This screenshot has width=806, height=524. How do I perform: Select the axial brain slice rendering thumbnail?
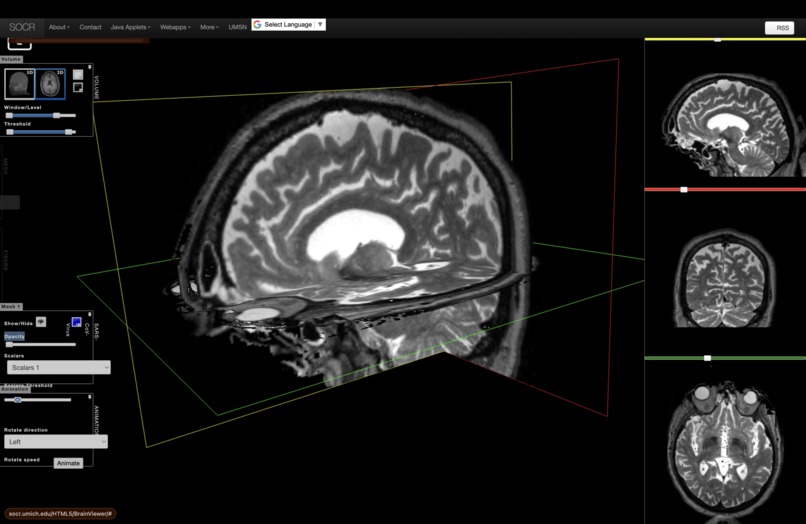50,83
